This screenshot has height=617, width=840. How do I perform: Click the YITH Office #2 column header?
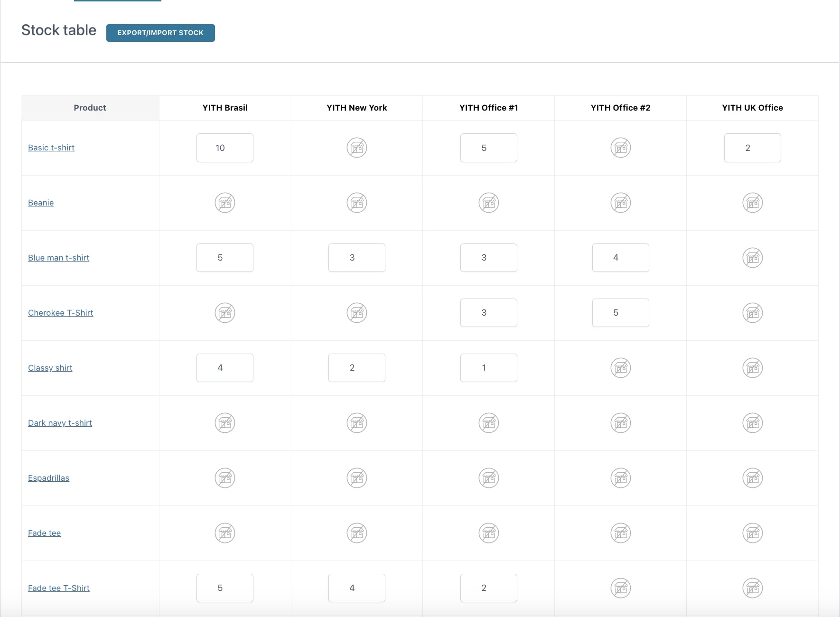tap(621, 108)
